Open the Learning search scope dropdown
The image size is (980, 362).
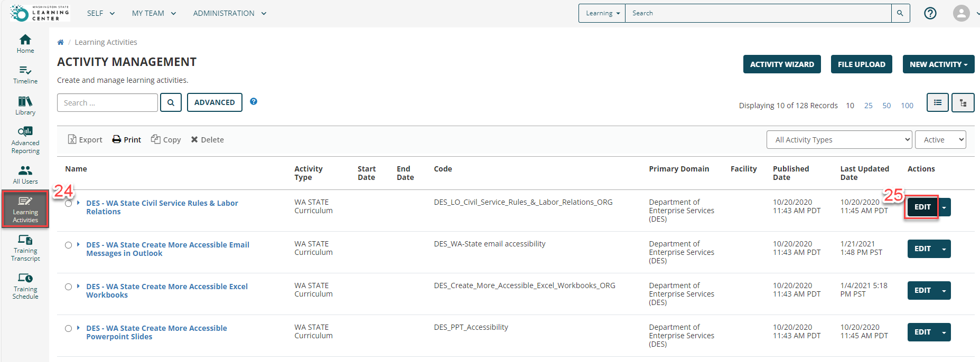pyautogui.click(x=602, y=13)
